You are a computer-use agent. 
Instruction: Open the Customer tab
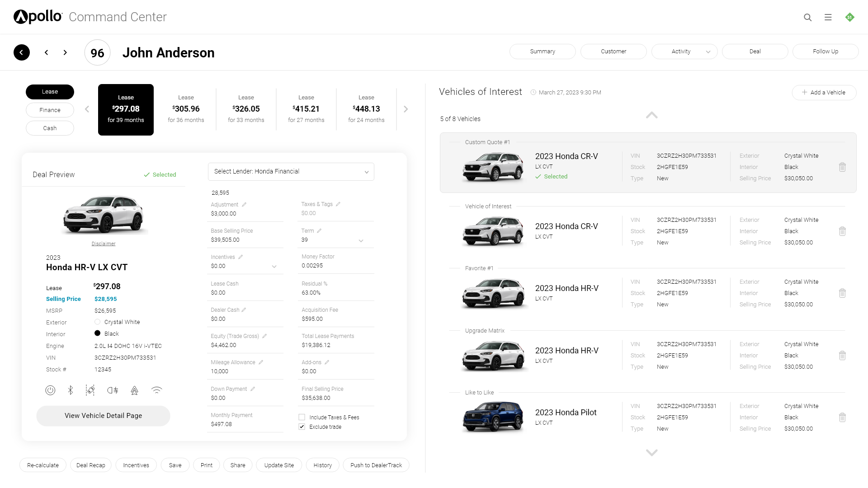pyautogui.click(x=613, y=52)
